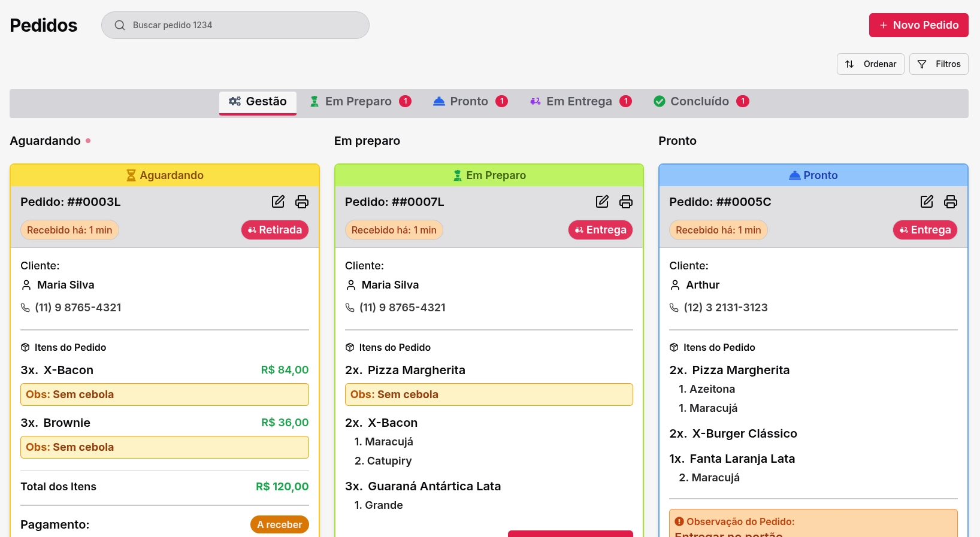Focus the Buscar pedido search field
The image size is (980, 537).
(x=235, y=25)
